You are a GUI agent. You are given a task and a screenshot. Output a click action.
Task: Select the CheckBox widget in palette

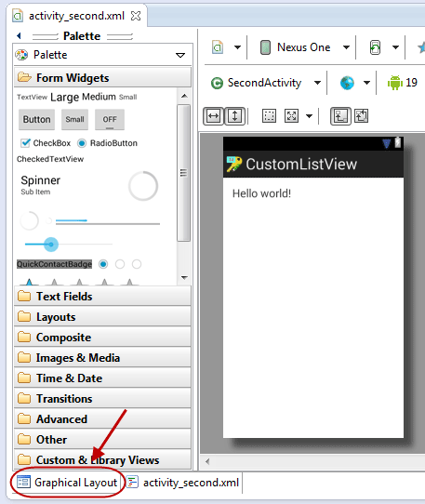pos(46,143)
